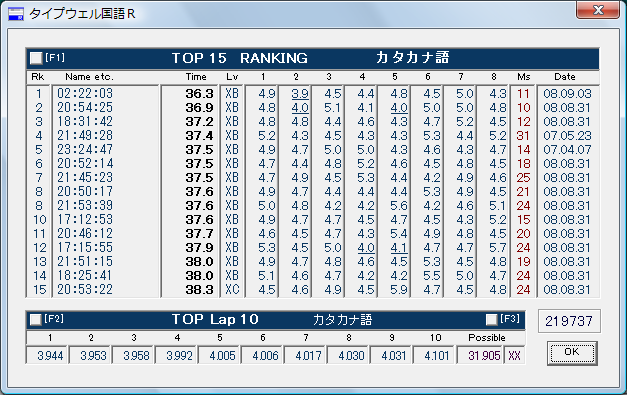Image resolution: width=627 pixels, height=395 pixels.
Task: Click the 5.6 split in the 21:53:39 row
Action: (399, 205)
